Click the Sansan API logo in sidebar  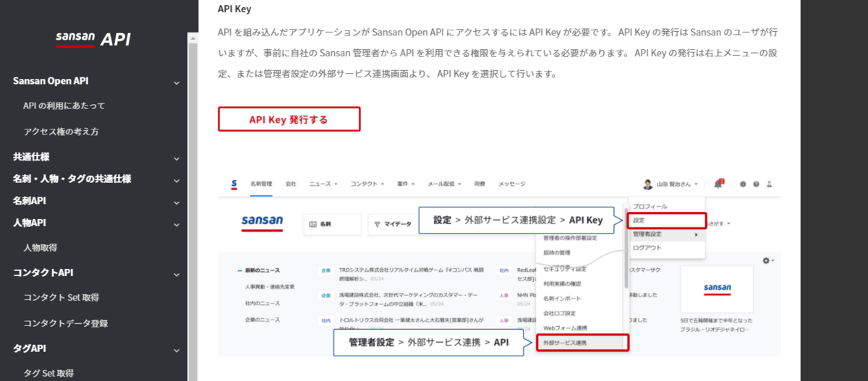(93, 39)
